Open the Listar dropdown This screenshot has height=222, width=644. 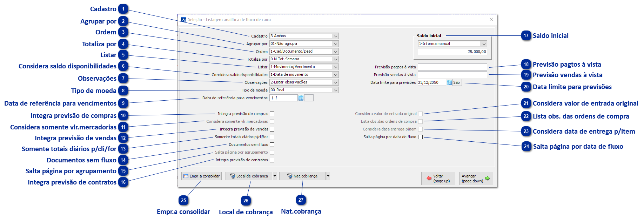(335, 67)
